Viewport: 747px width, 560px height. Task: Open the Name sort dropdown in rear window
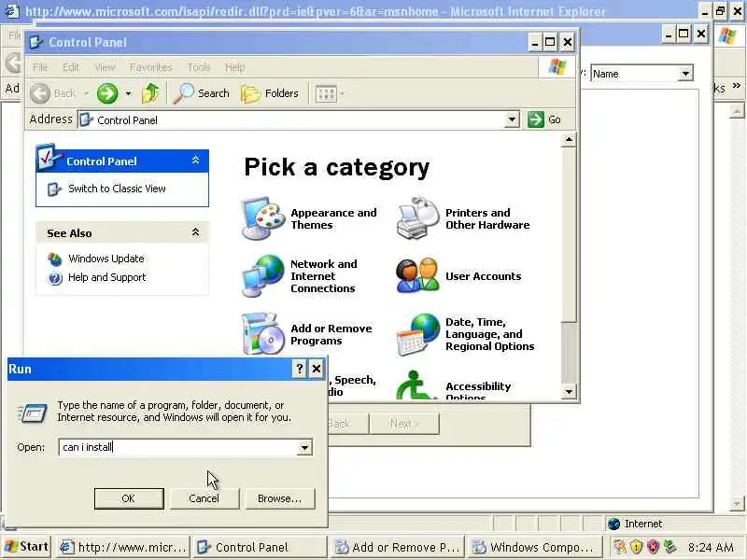[685, 74]
